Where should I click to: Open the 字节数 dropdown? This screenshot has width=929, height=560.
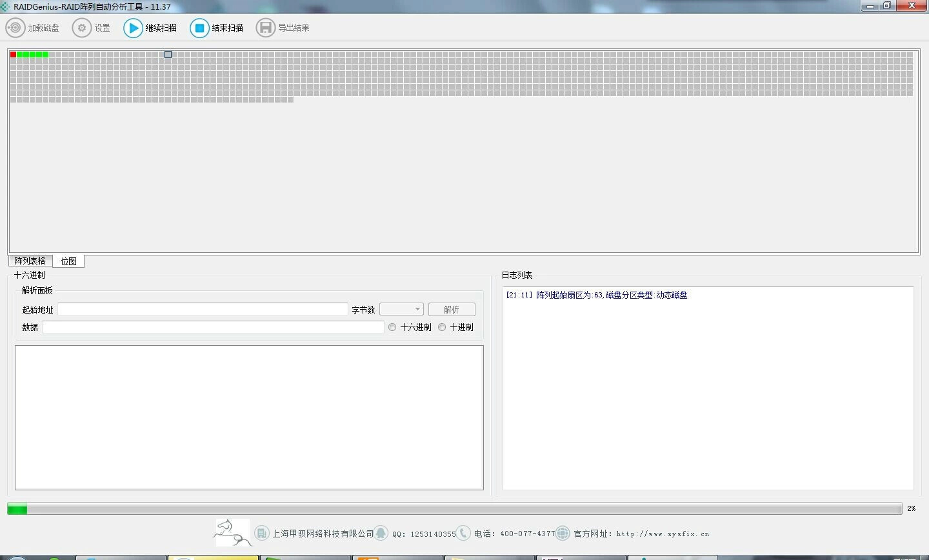401,310
